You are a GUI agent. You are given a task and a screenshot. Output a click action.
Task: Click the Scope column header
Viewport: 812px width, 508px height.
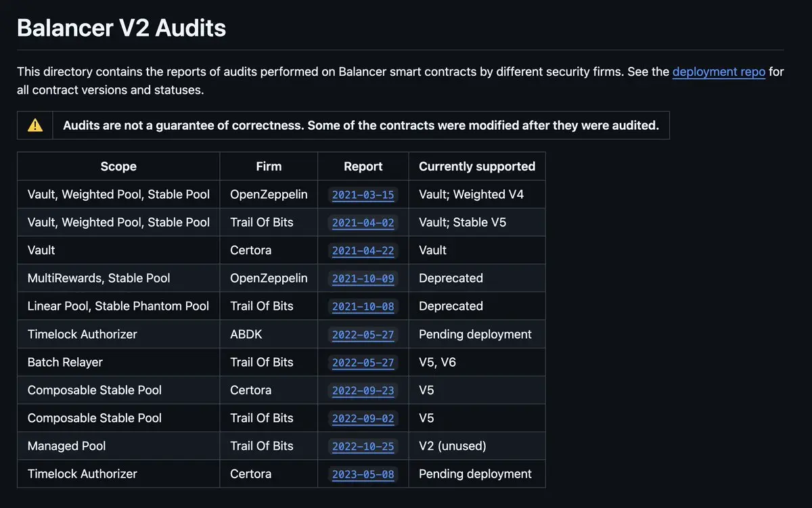pos(118,166)
